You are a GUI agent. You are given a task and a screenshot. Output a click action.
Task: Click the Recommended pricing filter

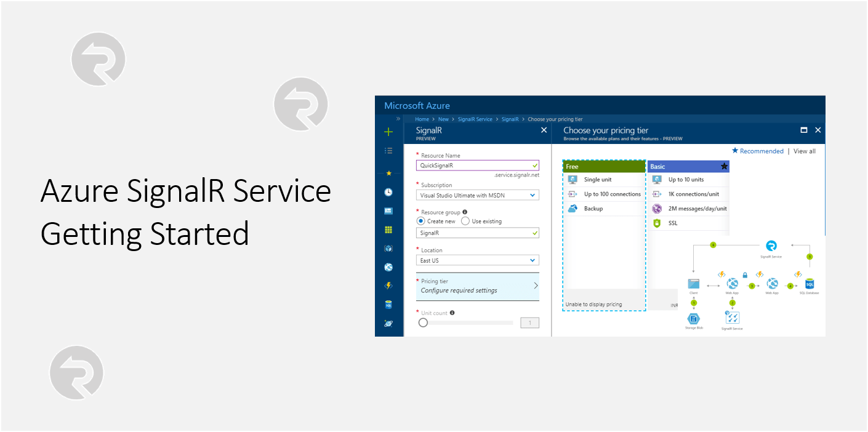point(762,151)
